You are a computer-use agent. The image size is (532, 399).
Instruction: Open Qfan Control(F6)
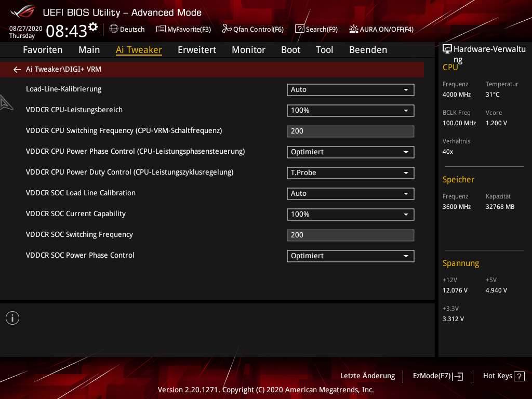tap(253, 29)
